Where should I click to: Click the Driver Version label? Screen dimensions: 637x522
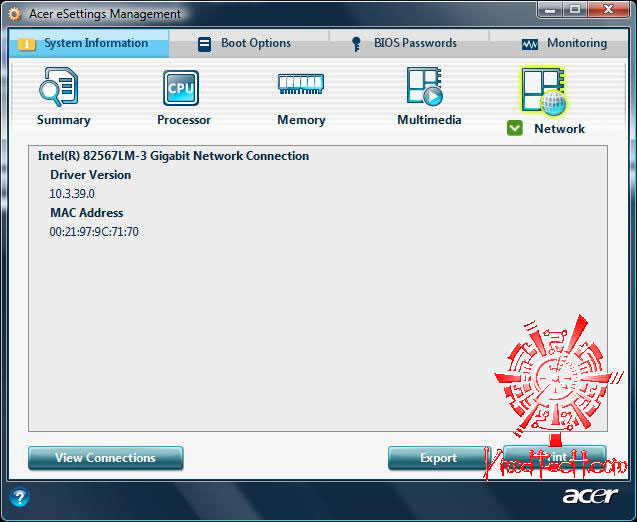coord(91,175)
